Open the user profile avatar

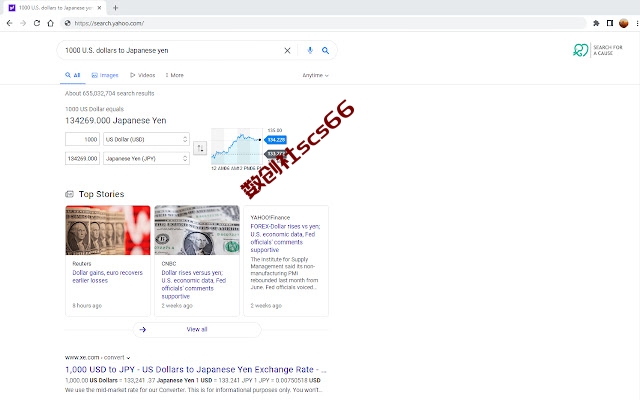click(624, 23)
